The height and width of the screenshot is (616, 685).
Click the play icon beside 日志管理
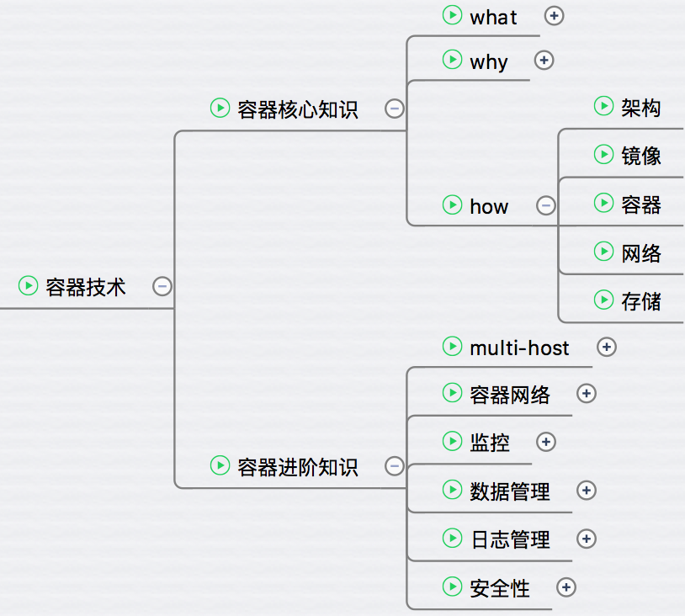pyautogui.click(x=453, y=539)
